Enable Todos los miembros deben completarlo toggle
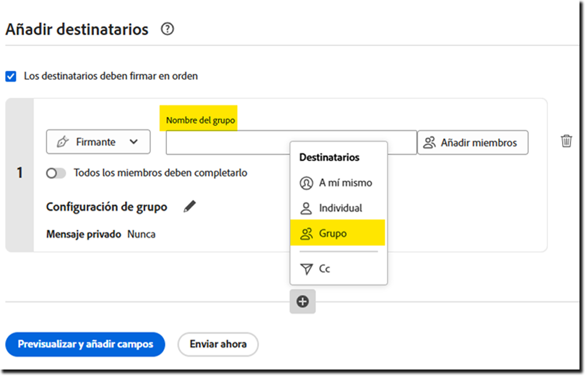588x380 pixels. tap(56, 173)
